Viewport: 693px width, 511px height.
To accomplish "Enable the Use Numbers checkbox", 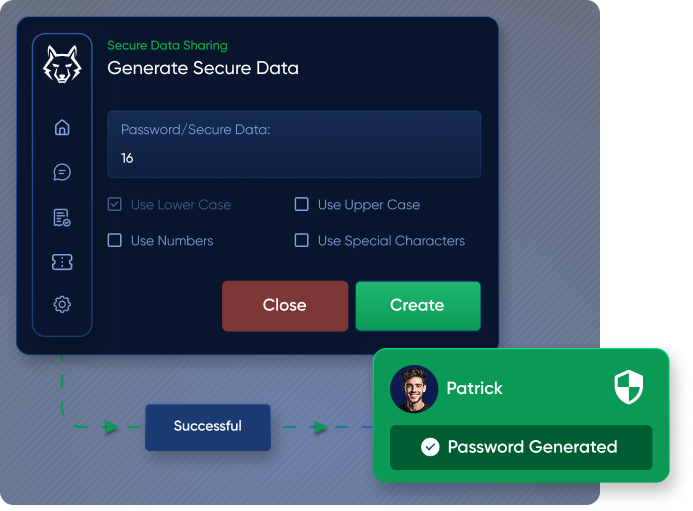I will [115, 241].
